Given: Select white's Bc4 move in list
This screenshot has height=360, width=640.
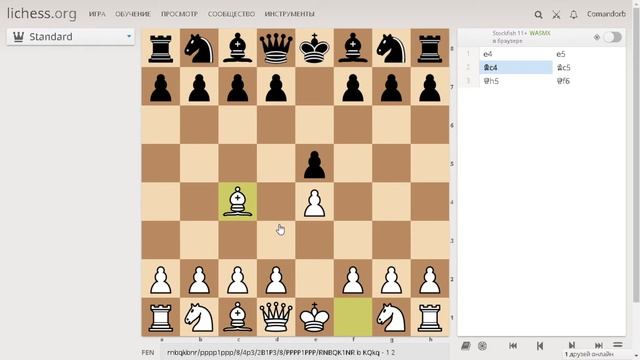Looking at the screenshot, I should (x=516, y=67).
